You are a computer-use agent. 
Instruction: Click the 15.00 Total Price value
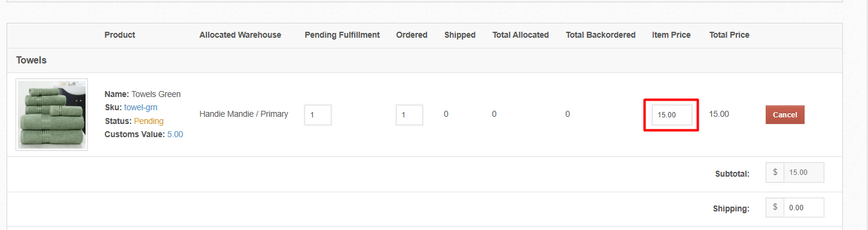tap(719, 114)
